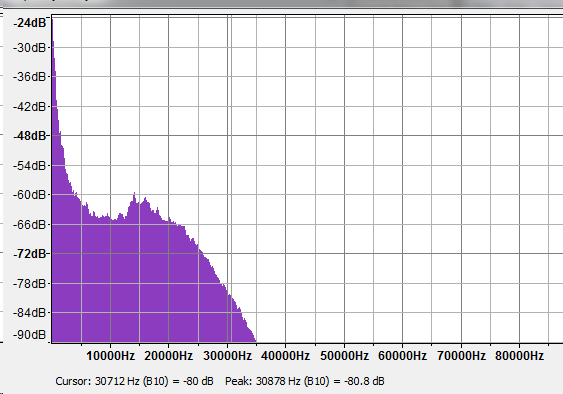563x394 pixels.
Task: Click the -36dB axis label
Action: (30, 77)
